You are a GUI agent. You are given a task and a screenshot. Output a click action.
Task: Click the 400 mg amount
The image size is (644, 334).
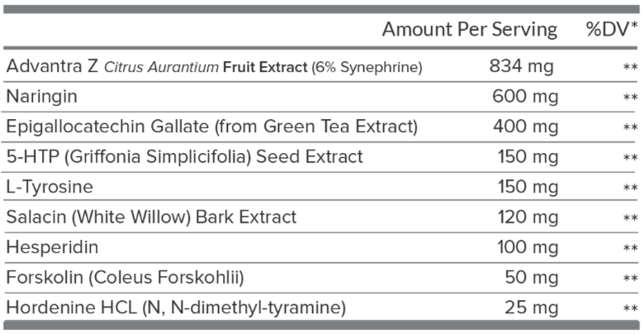(525, 126)
